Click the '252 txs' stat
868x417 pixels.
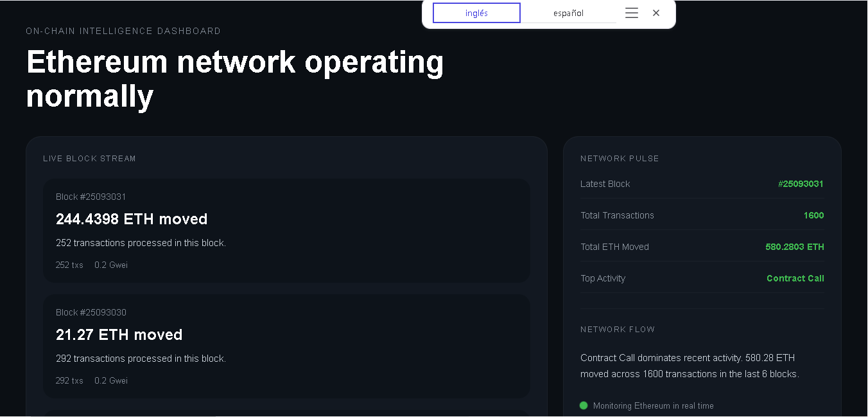(69, 265)
